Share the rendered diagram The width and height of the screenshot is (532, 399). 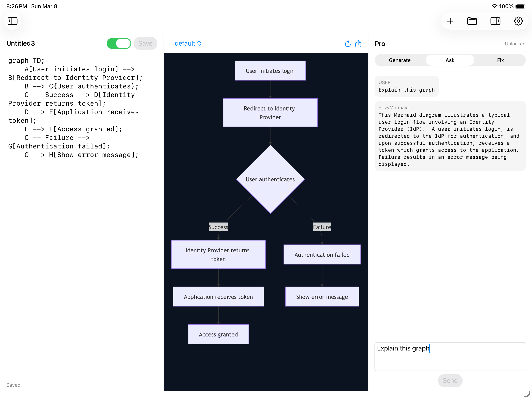coord(358,44)
